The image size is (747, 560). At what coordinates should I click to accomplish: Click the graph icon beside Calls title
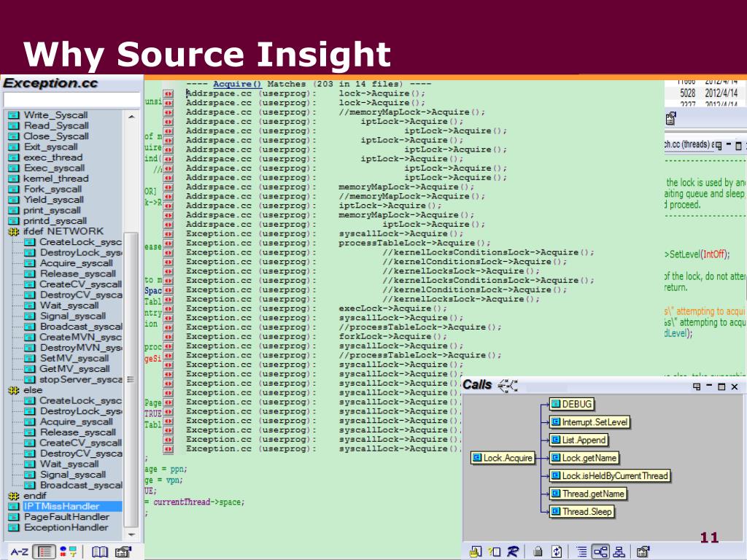508,385
